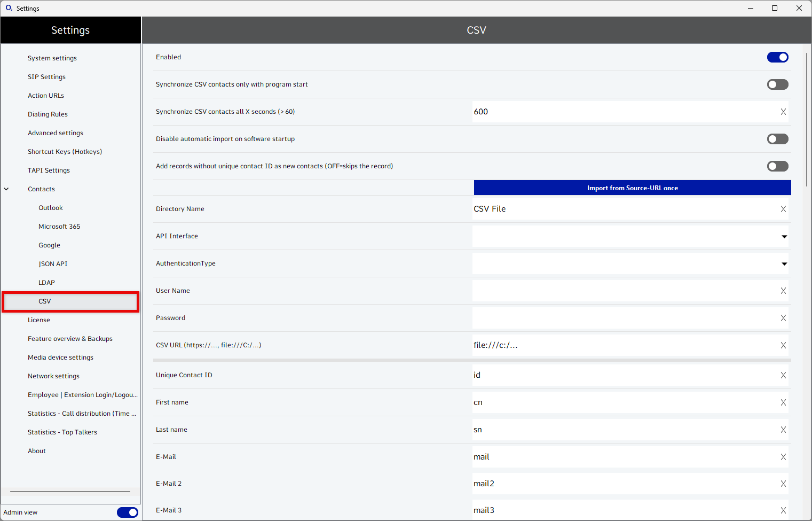Go to LDAP contacts settings
The height and width of the screenshot is (521, 812).
click(x=46, y=283)
